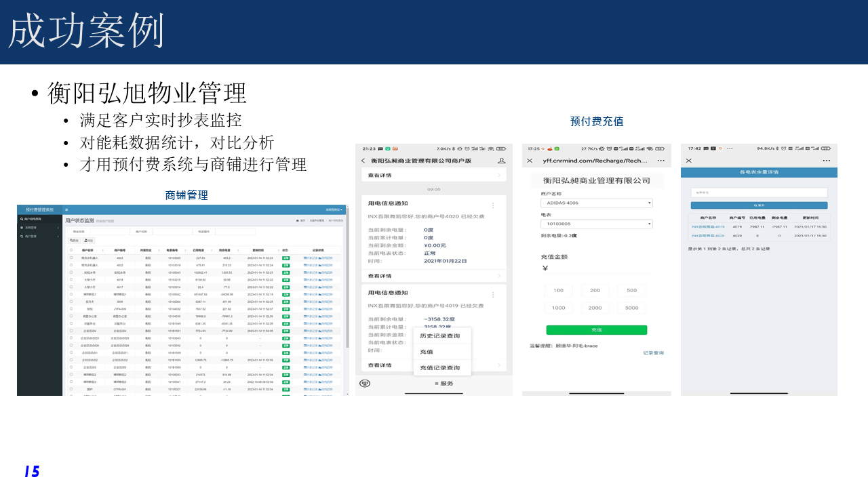Open the 10103005 meter dropdown
The height and width of the screenshot is (488, 868).
click(596, 224)
